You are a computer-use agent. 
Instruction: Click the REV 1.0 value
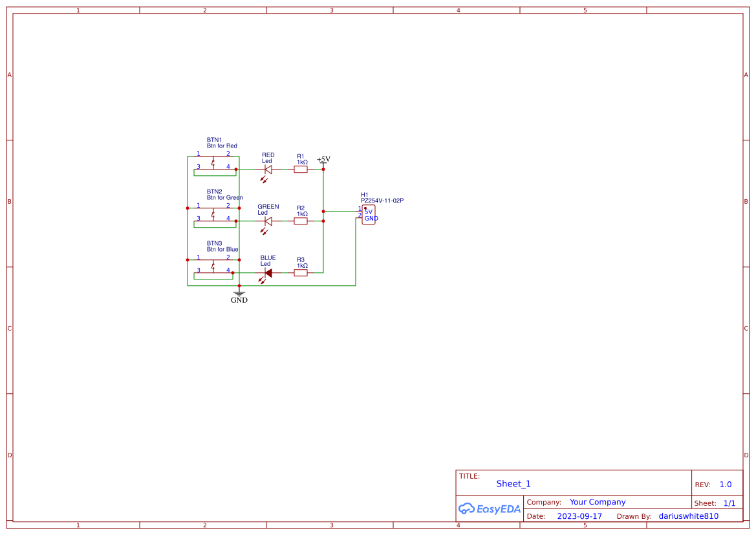click(725, 484)
